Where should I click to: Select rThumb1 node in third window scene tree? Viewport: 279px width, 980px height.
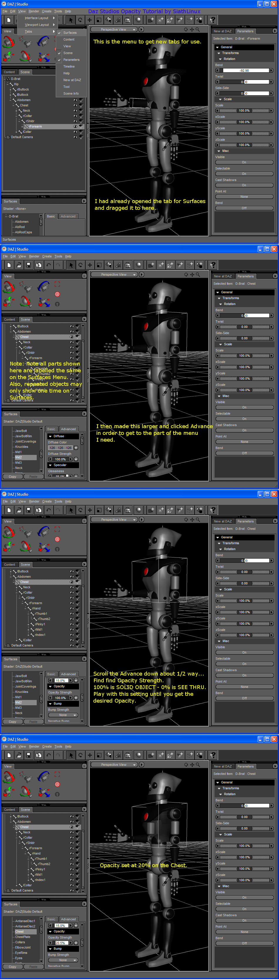click(x=41, y=614)
